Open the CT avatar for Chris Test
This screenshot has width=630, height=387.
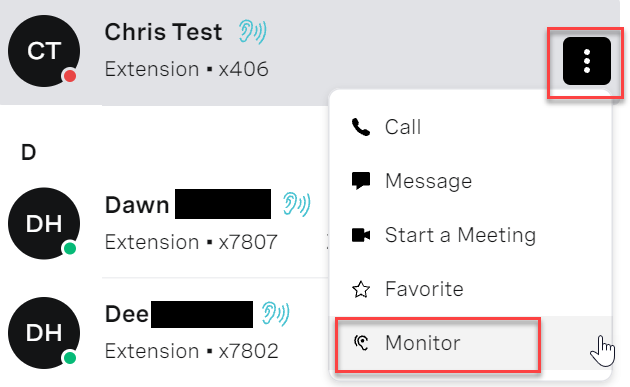(44, 51)
